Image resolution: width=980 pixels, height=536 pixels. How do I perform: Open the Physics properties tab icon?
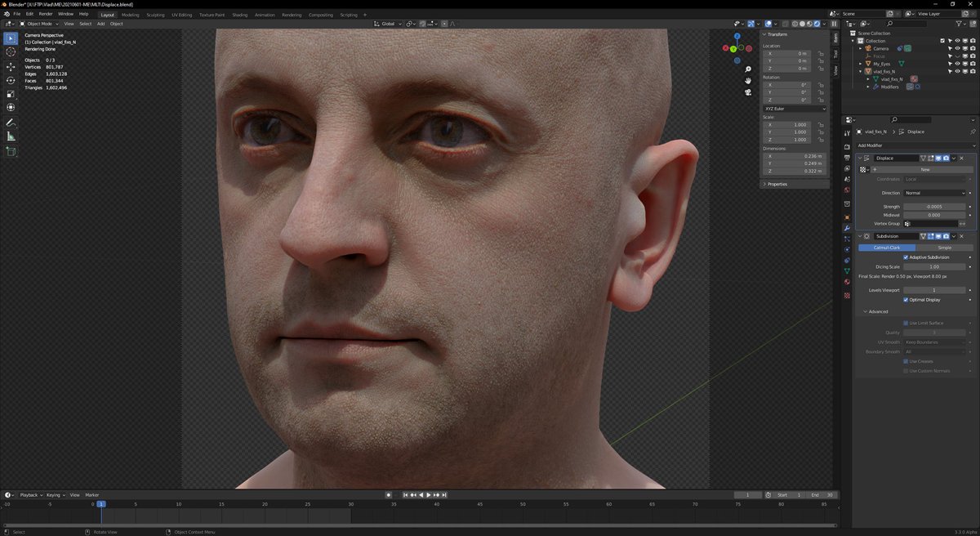click(x=847, y=249)
